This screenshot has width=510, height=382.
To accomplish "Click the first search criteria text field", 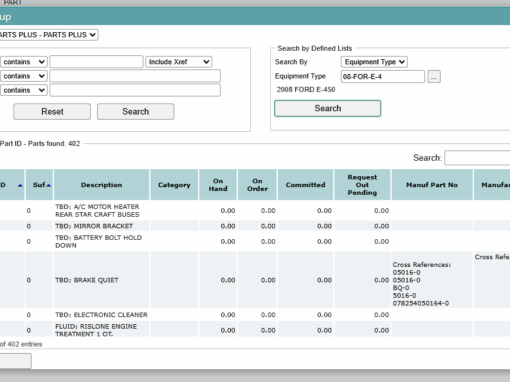I will point(96,62).
